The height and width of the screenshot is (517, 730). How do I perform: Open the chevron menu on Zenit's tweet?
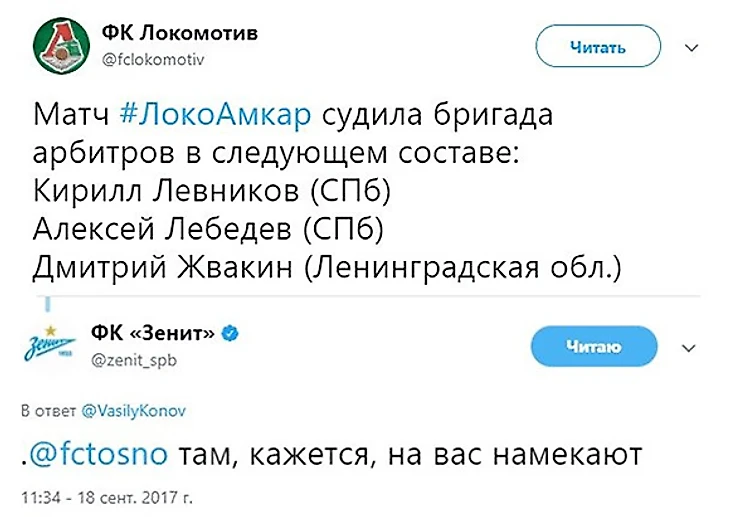point(688,348)
